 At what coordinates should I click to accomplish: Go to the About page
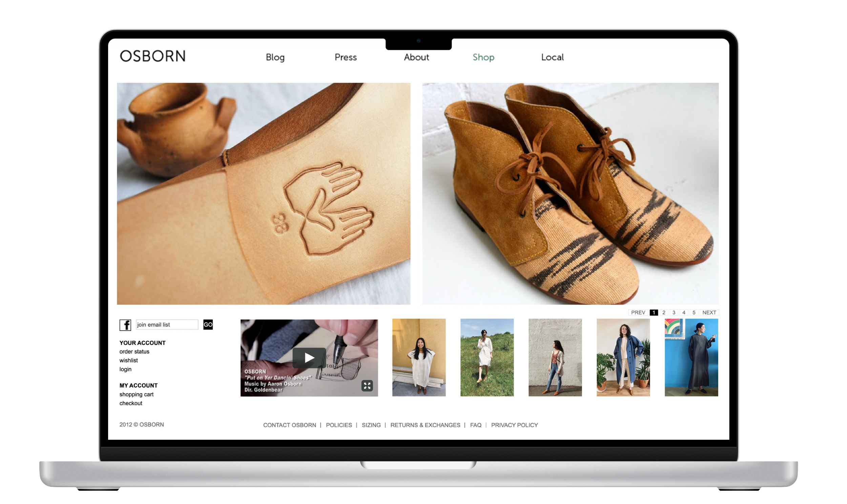[x=416, y=57]
